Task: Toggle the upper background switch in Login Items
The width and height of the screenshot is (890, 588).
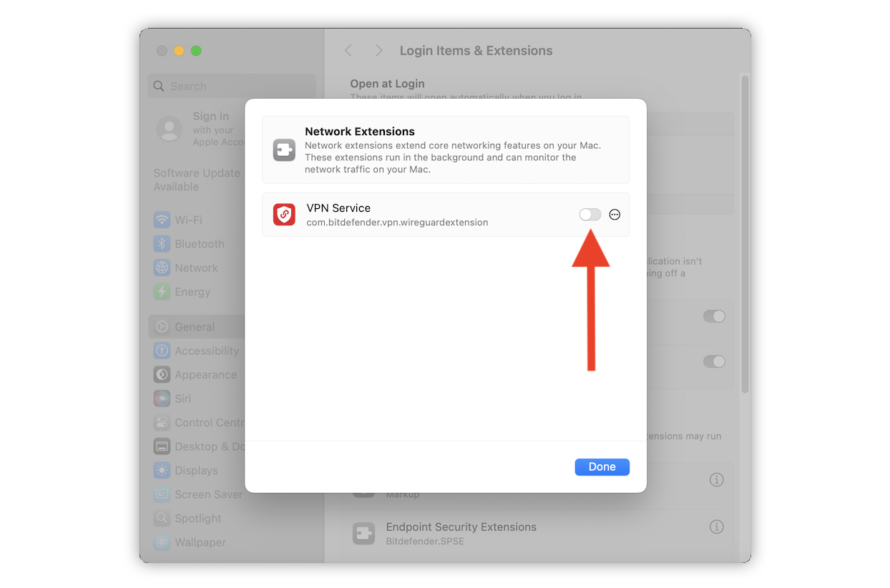Action: coord(714,316)
